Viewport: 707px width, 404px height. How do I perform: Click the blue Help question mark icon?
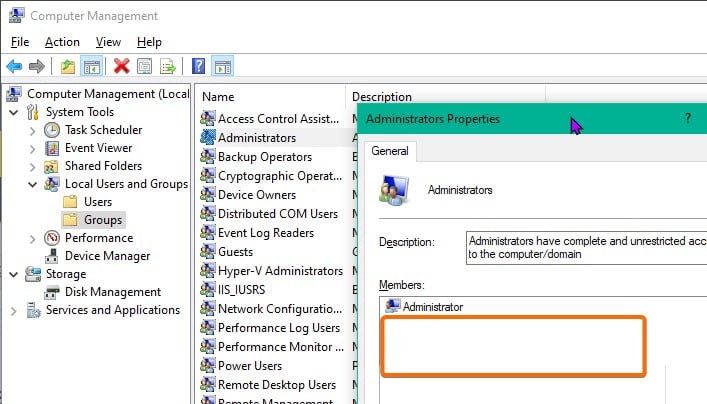coord(198,67)
